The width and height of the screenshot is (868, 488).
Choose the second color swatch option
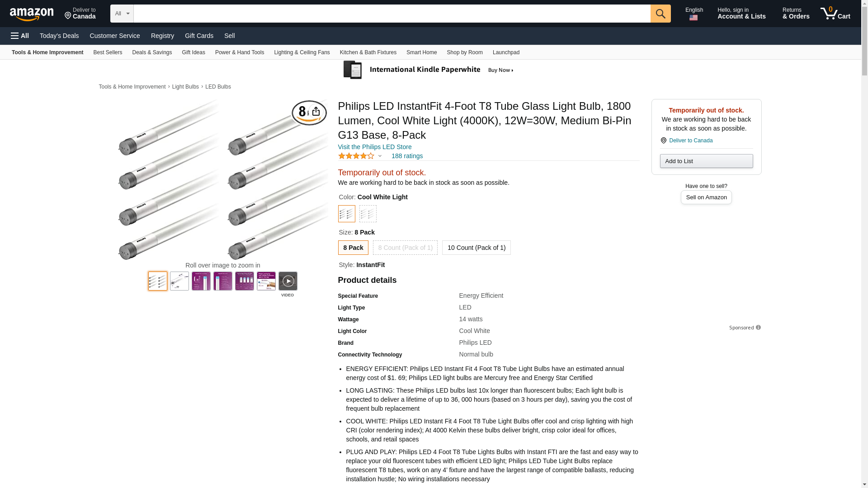pyautogui.click(x=368, y=214)
